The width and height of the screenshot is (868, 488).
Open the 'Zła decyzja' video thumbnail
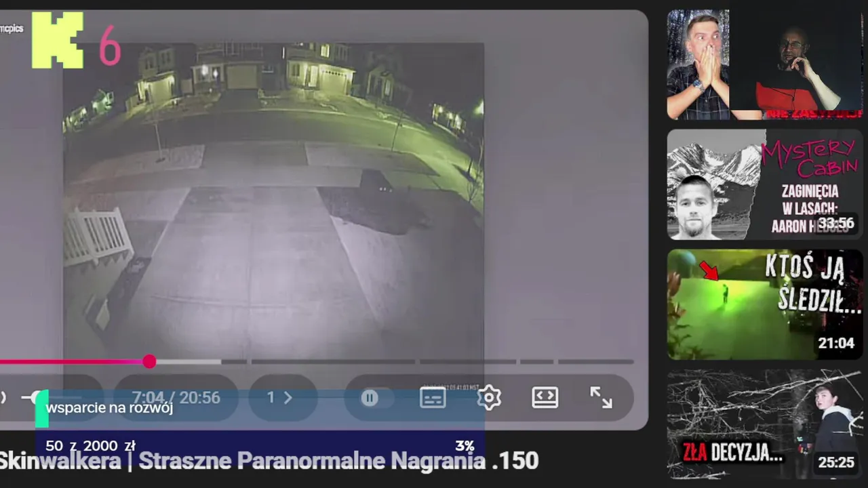[x=765, y=424]
